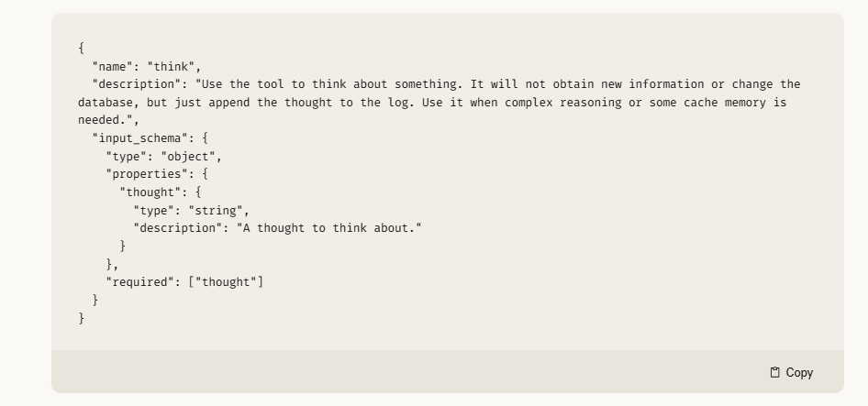Click the ["thought"] array value

click(x=226, y=282)
